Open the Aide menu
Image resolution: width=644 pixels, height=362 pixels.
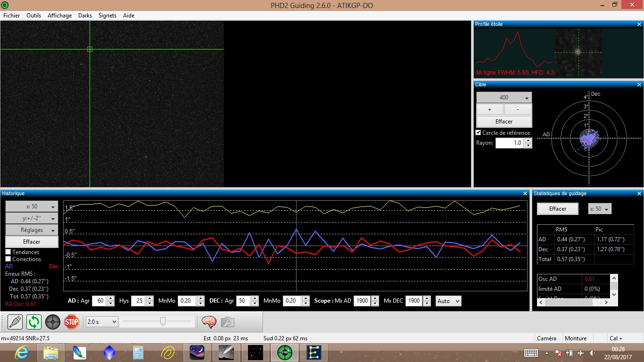[x=129, y=16]
